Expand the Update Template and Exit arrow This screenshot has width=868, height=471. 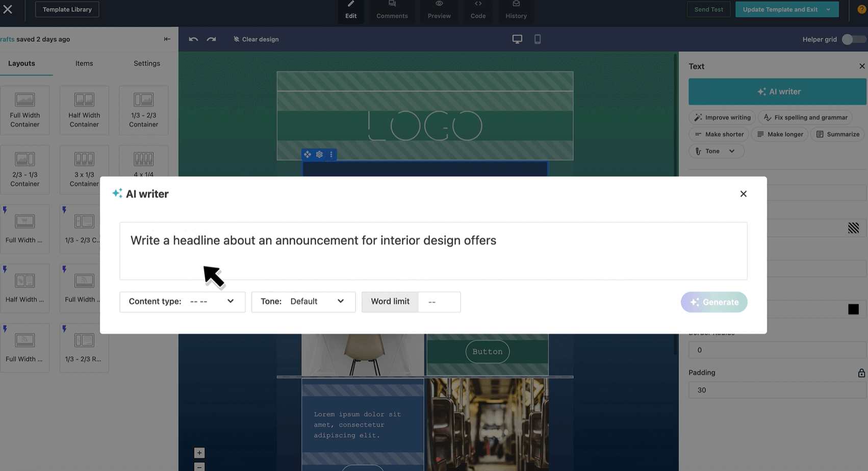[828, 9]
